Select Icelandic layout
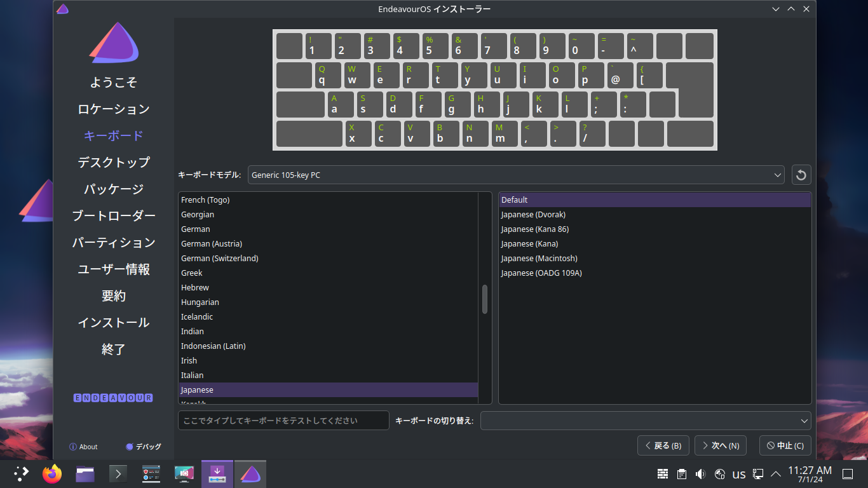This screenshot has height=488, width=868. [x=328, y=317]
